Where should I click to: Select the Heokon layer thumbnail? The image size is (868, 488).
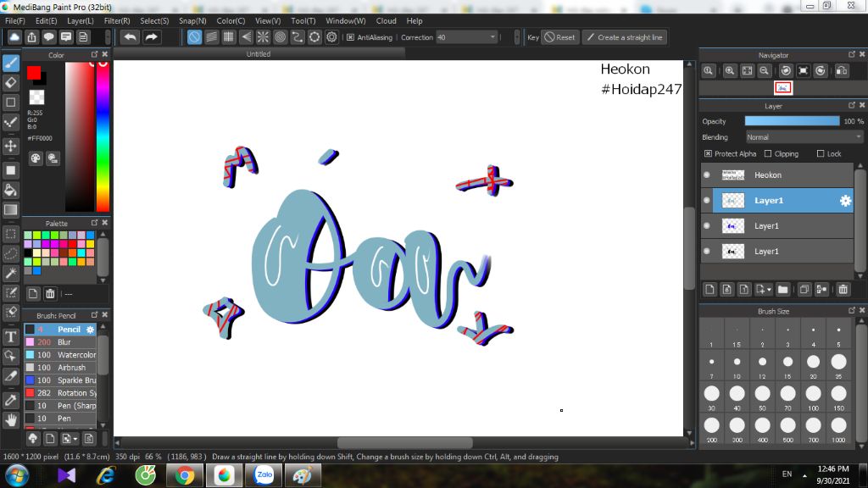[x=733, y=175]
